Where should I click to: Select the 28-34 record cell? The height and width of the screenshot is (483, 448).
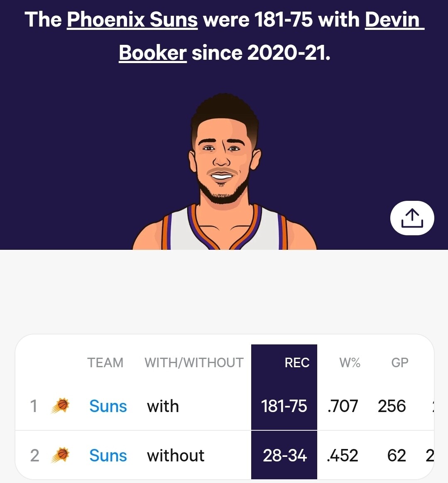pos(284,455)
